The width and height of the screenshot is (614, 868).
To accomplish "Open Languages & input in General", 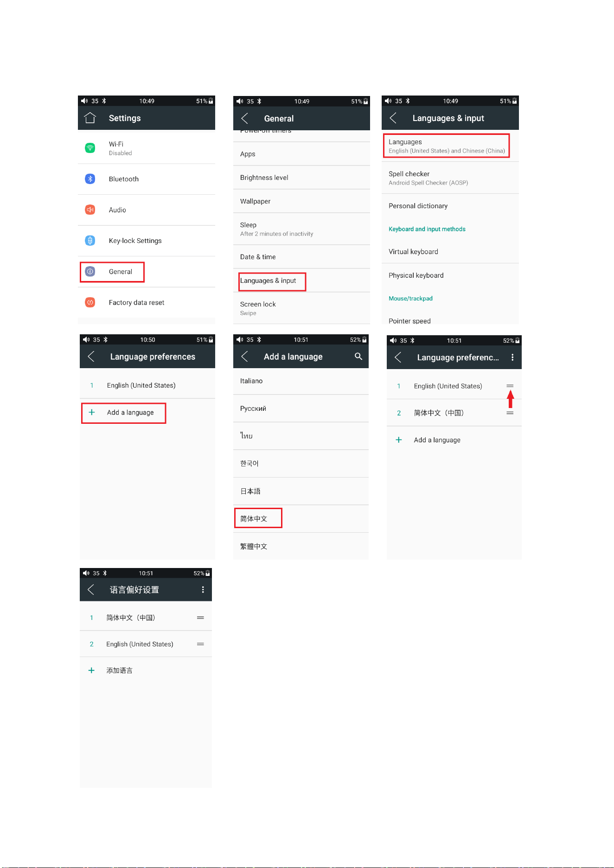I will coord(301,281).
